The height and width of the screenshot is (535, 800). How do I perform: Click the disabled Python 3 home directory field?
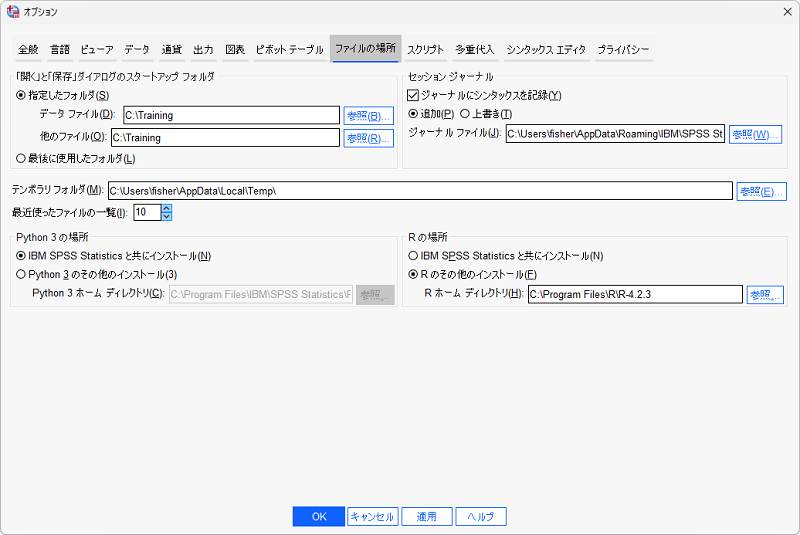coord(261,294)
